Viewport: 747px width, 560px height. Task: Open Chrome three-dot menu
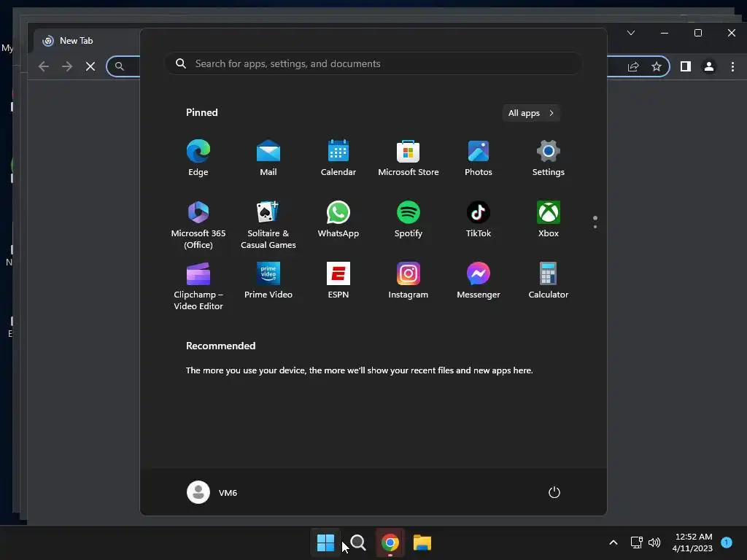click(x=732, y=66)
